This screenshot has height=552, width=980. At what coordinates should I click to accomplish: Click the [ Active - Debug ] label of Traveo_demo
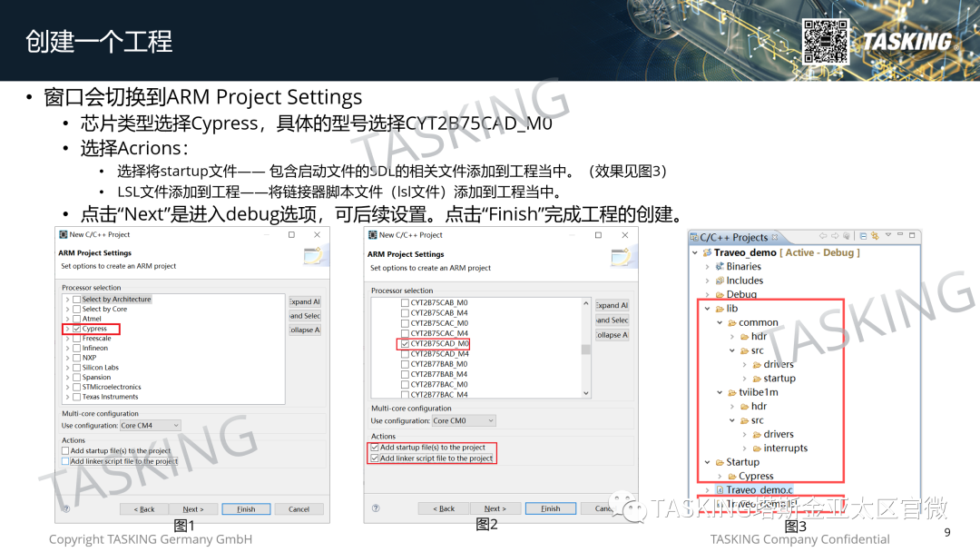(x=820, y=252)
